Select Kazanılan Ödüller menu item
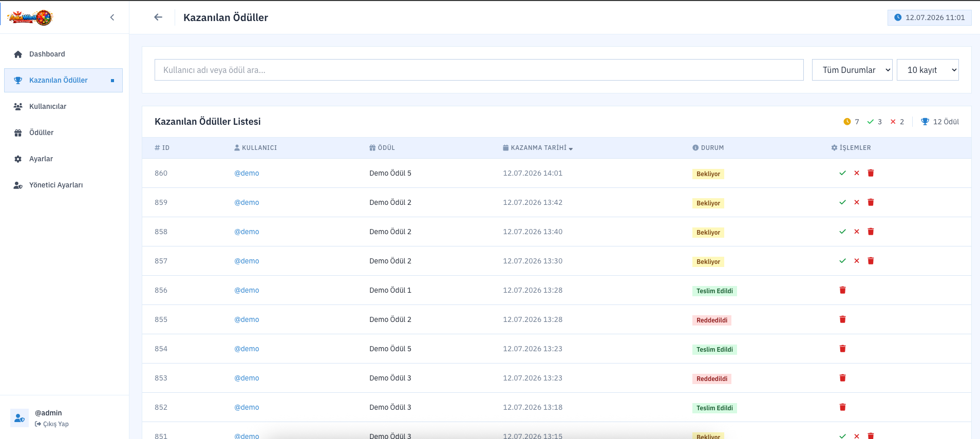980x439 pixels. 63,80
